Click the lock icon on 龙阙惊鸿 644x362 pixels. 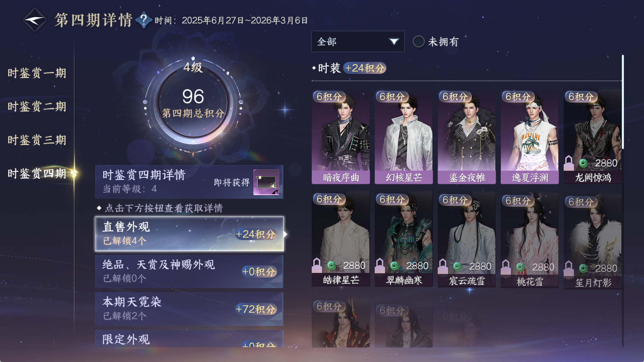pos(569,163)
